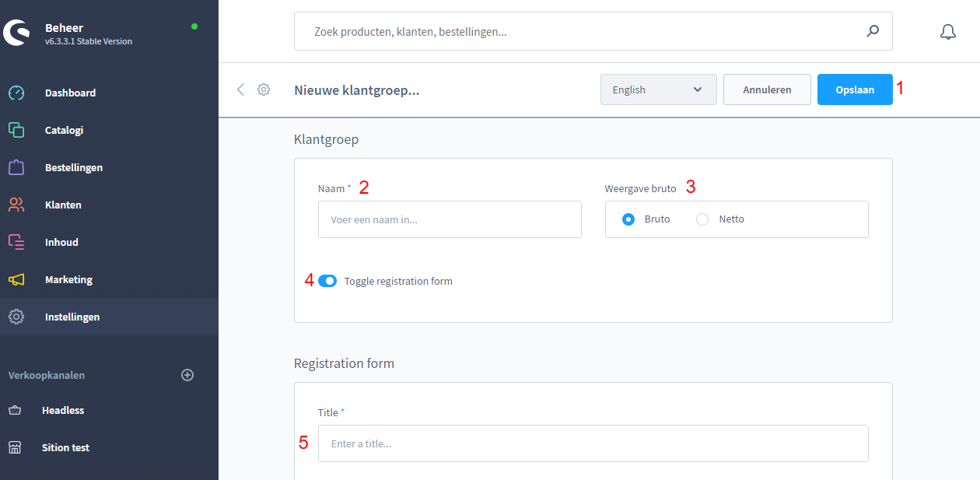The image size is (980, 480).
Task: Open the Klanten menu
Action: coord(63,205)
